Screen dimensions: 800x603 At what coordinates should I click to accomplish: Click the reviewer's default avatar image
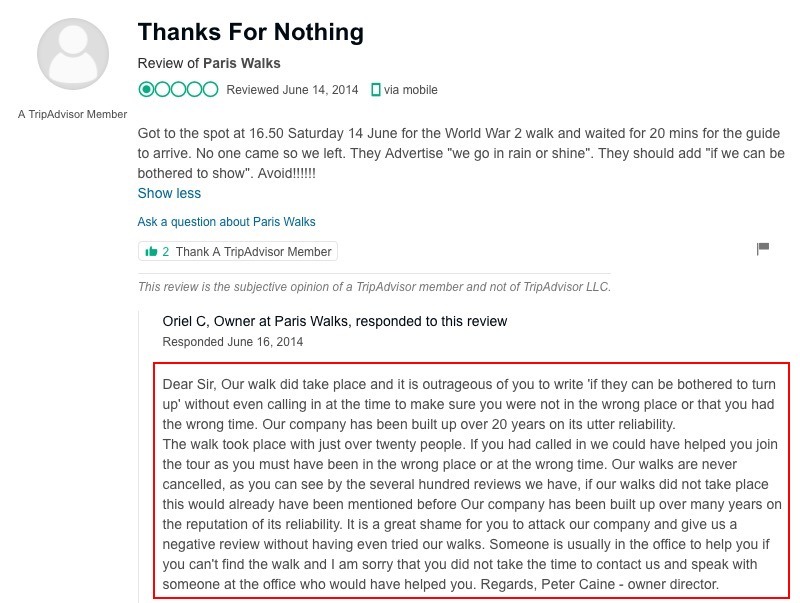point(72,54)
